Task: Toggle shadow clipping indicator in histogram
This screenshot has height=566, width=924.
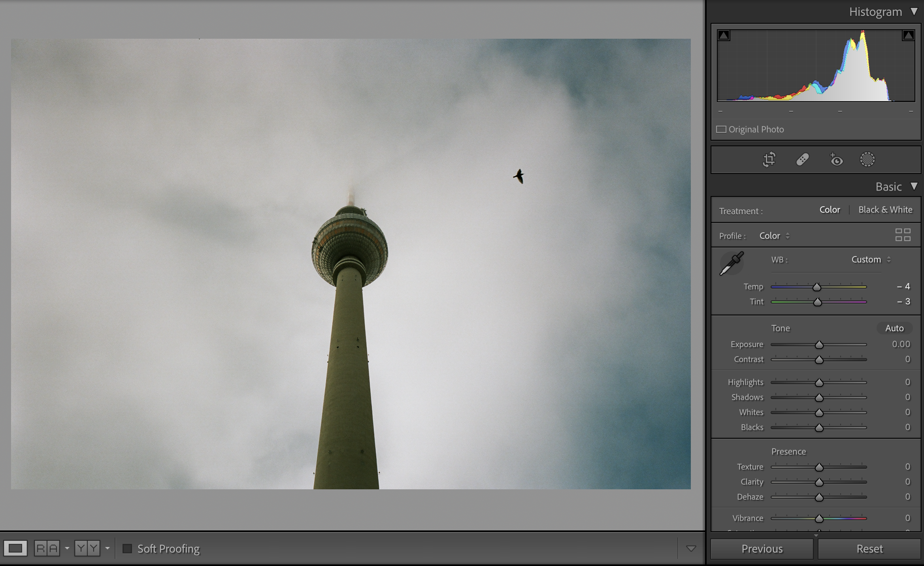Action: click(x=724, y=36)
